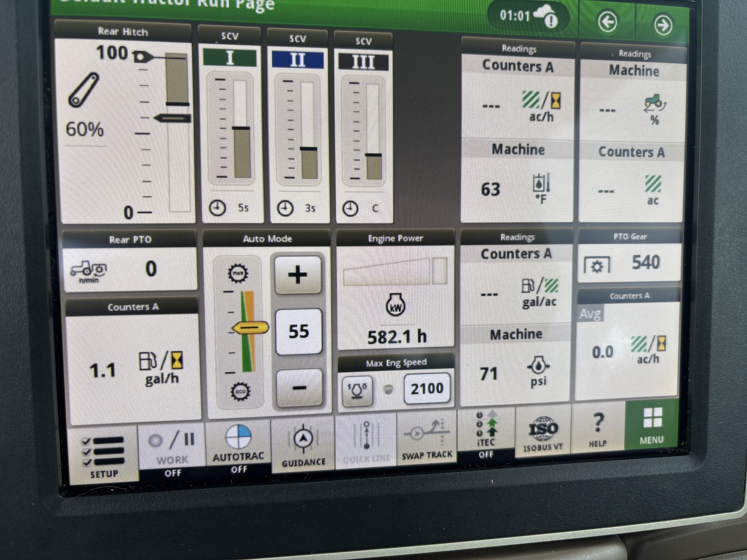Screen dimensions: 747x560
Task: Go to the next run page arrow
Action: pyautogui.click(x=663, y=25)
